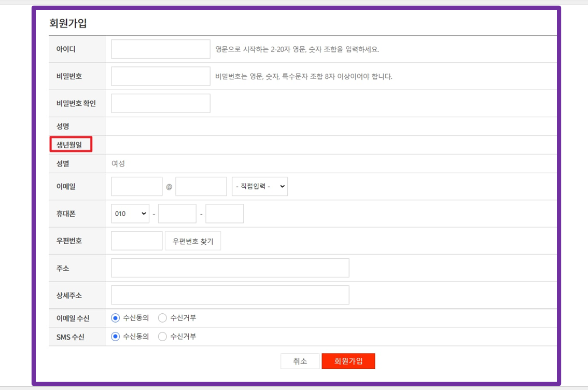Click the 우편번호 input field
The height and width of the screenshot is (390, 588).
137,241
